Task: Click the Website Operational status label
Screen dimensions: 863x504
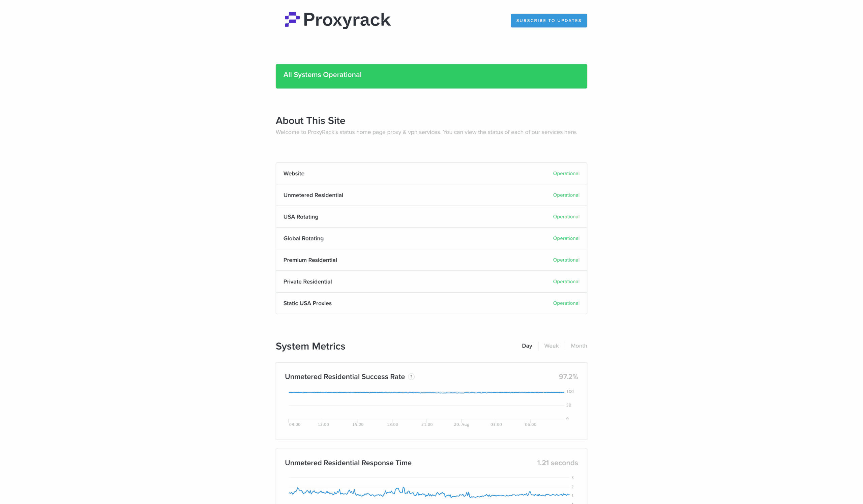Action: pyautogui.click(x=566, y=174)
